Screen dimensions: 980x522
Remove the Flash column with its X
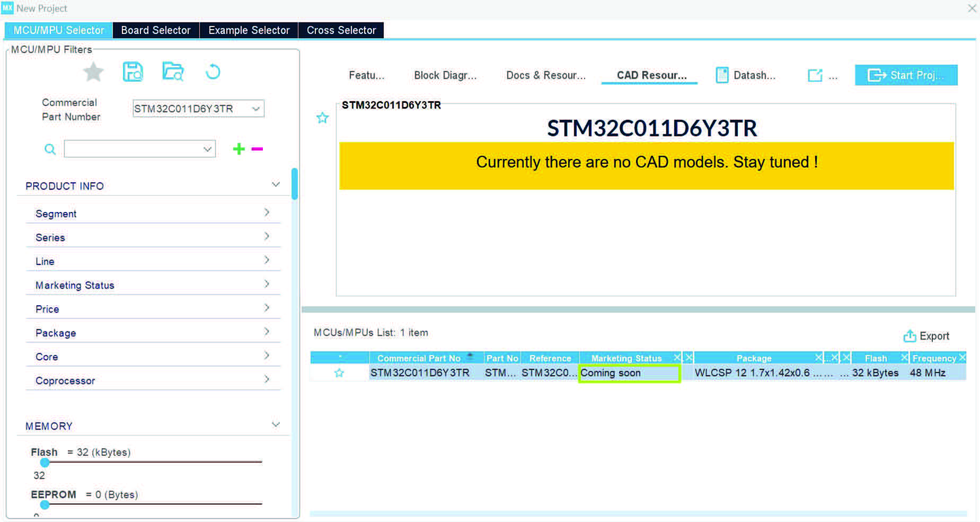[904, 358]
